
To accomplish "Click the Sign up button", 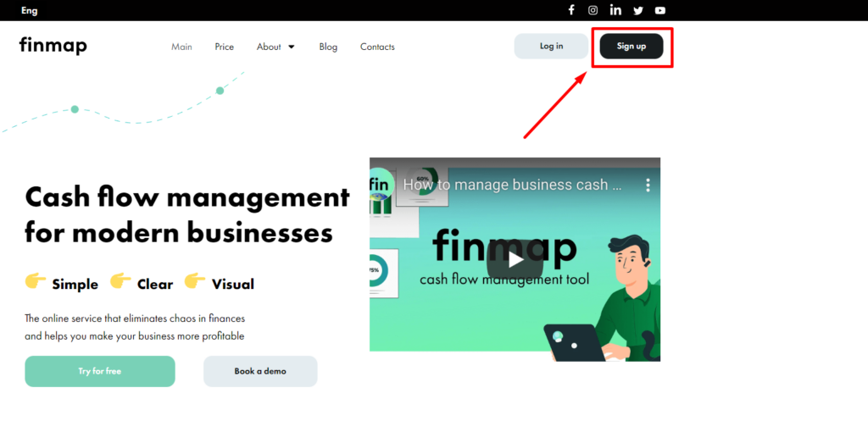I will (x=632, y=46).
